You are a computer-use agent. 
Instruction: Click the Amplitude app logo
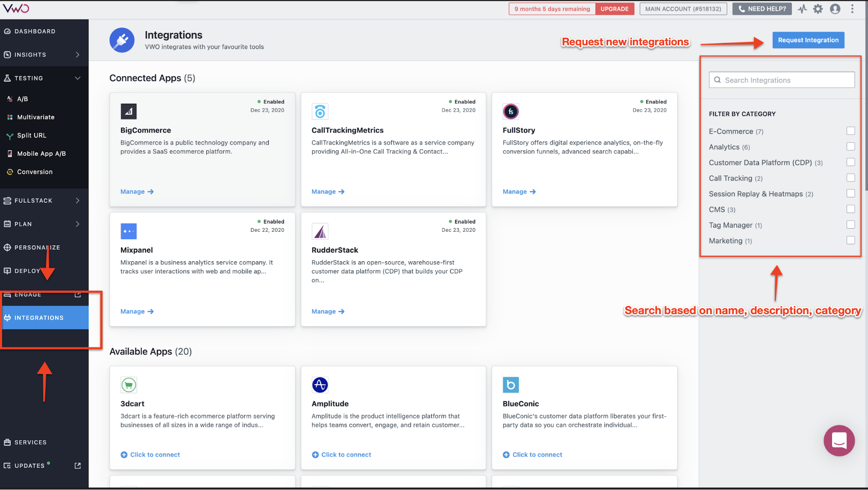tap(320, 385)
